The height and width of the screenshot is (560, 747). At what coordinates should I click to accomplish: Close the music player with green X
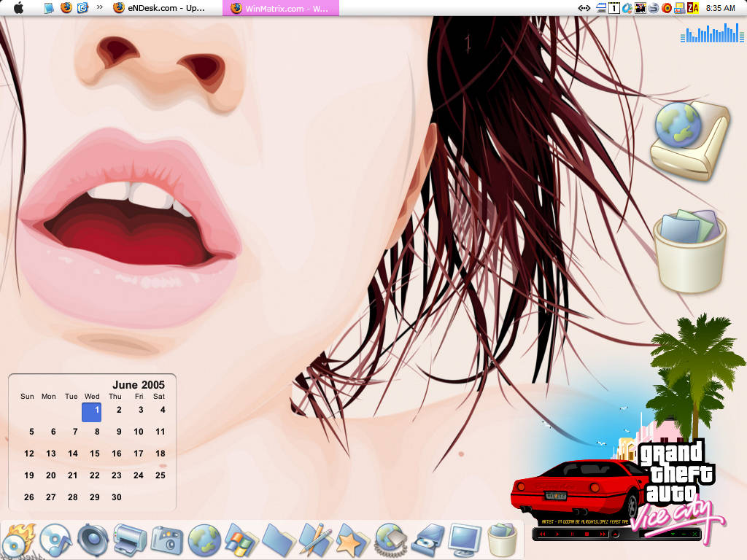pyautogui.click(x=695, y=534)
